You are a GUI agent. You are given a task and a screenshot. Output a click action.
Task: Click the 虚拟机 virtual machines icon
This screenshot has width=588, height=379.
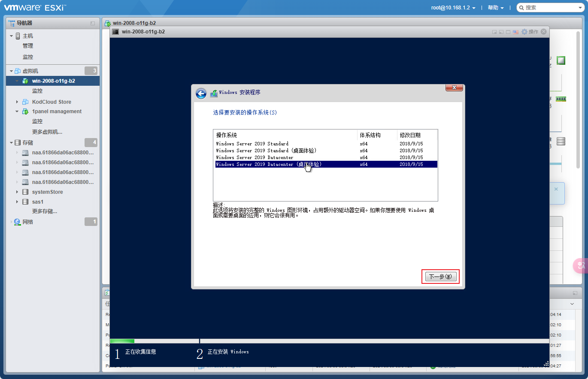(x=18, y=71)
